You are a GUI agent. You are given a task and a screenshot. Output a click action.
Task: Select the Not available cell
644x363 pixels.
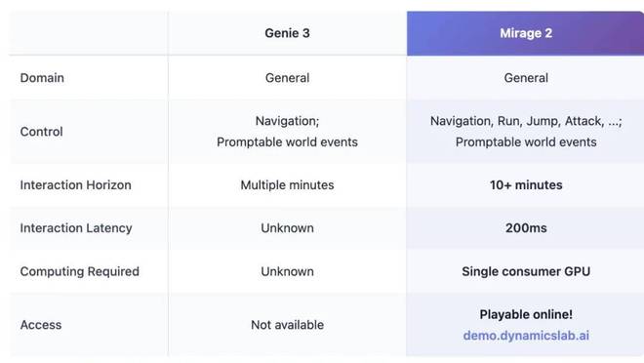287,325
